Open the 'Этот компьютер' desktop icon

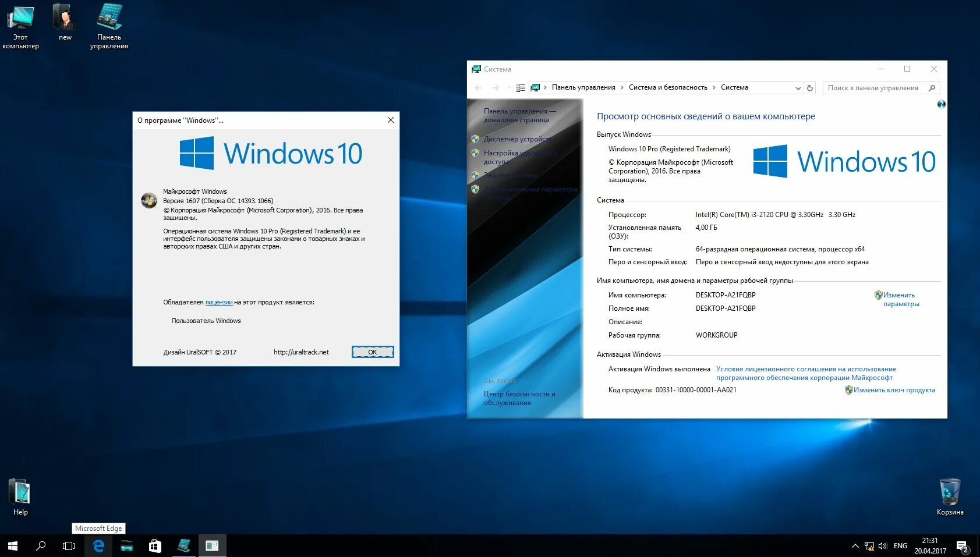[x=20, y=27]
